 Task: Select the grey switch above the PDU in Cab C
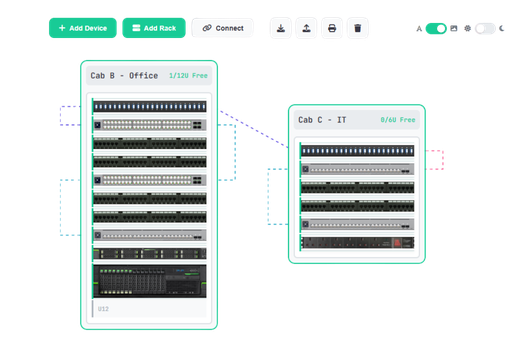[x=358, y=224]
